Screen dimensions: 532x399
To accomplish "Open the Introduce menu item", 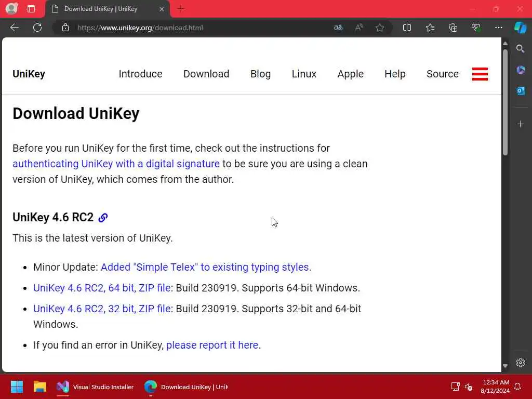I will point(140,74).
